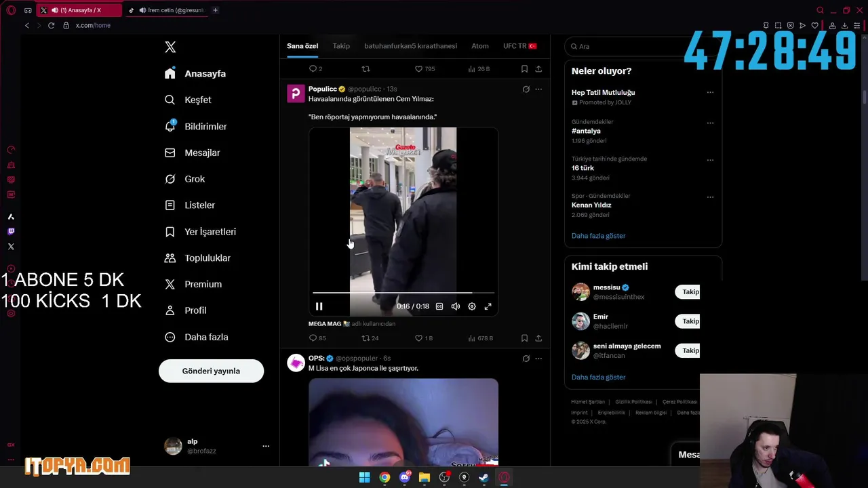This screenshot has height=488, width=868.
Task: Open Grok from the sidebar
Action: click(184, 179)
